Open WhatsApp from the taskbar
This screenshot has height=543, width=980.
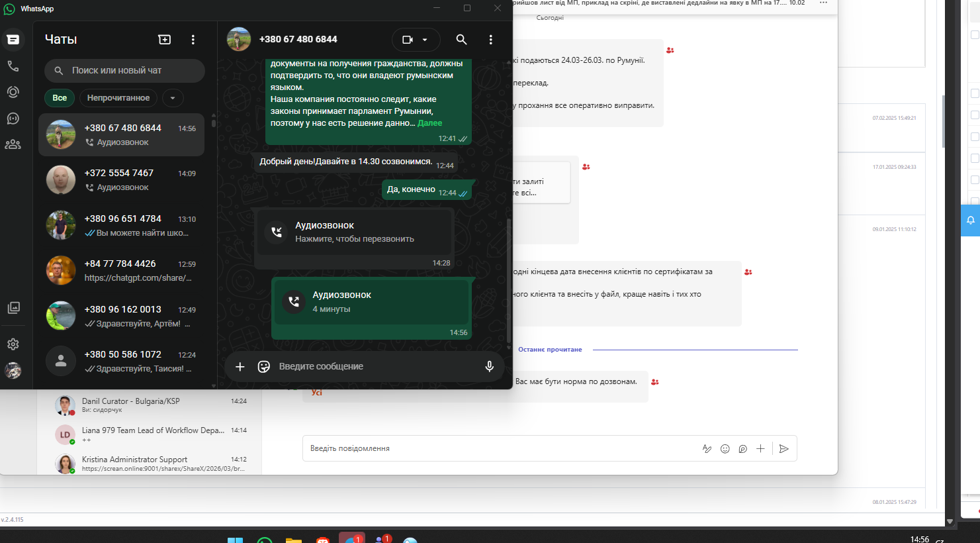265,539
